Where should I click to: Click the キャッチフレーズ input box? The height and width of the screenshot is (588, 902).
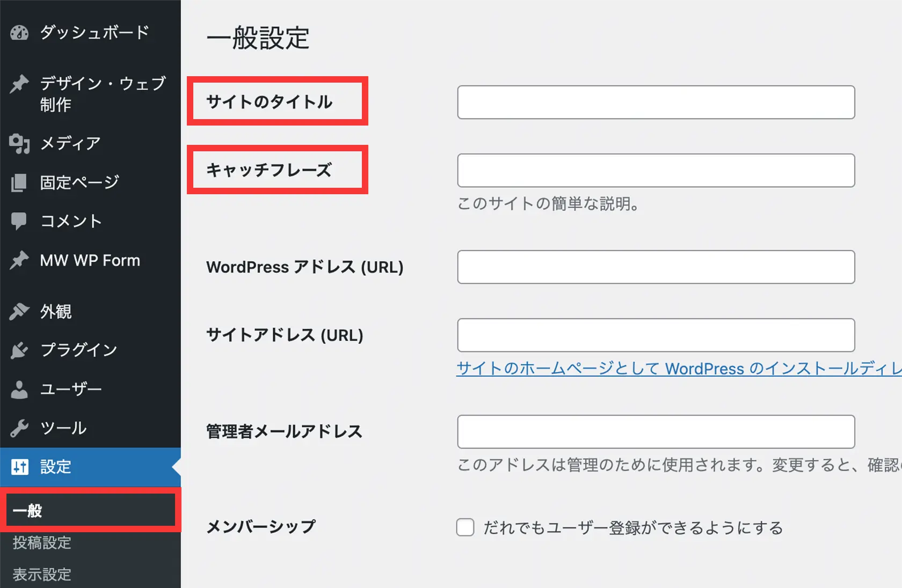click(655, 170)
